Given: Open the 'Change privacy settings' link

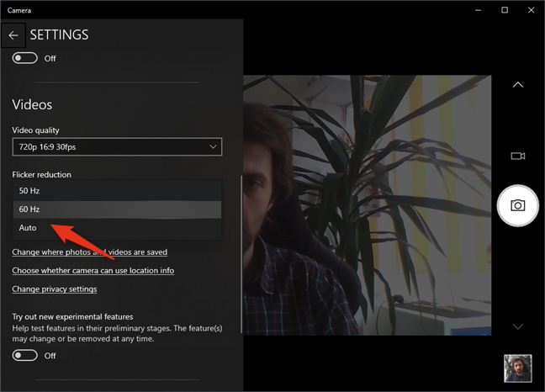Looking at the screenshot, I should coord(55,289).
